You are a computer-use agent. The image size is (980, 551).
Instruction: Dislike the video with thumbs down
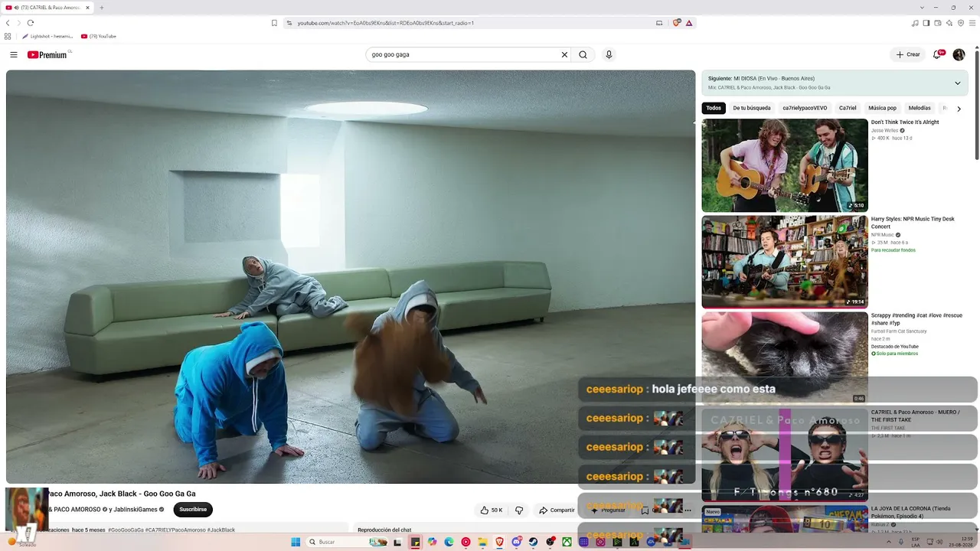[x=519, y=510]
